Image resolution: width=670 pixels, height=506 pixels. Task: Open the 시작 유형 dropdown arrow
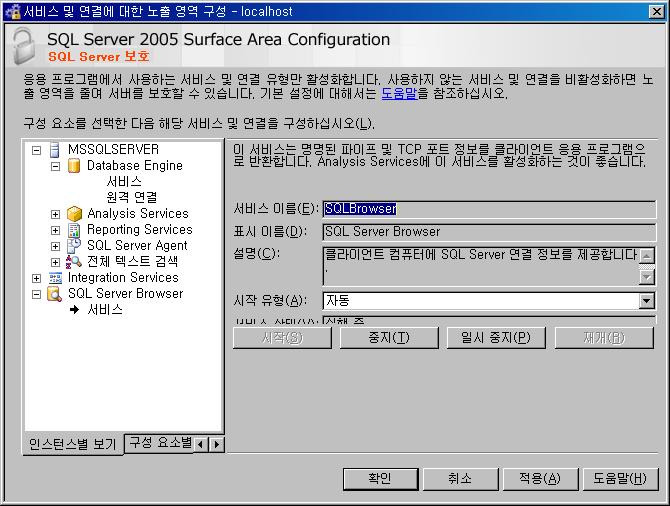646,301
